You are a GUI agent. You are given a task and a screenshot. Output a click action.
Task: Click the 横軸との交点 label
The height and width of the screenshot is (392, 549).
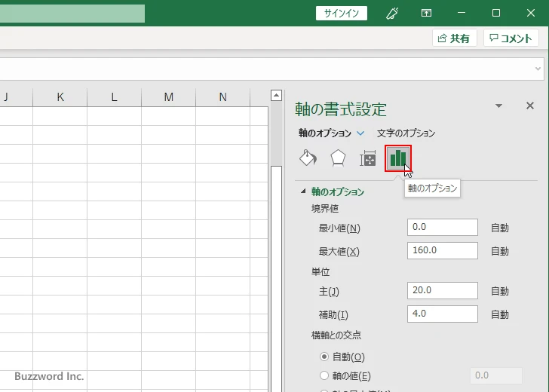click(x=336, y=335)
